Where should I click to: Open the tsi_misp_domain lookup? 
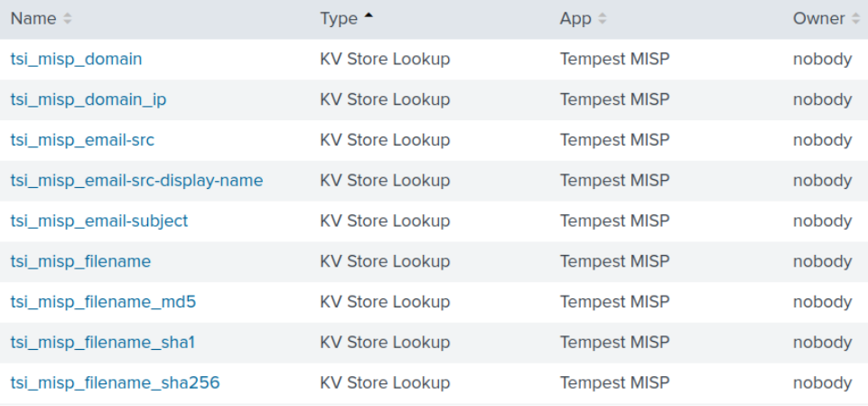click(76, 60)
